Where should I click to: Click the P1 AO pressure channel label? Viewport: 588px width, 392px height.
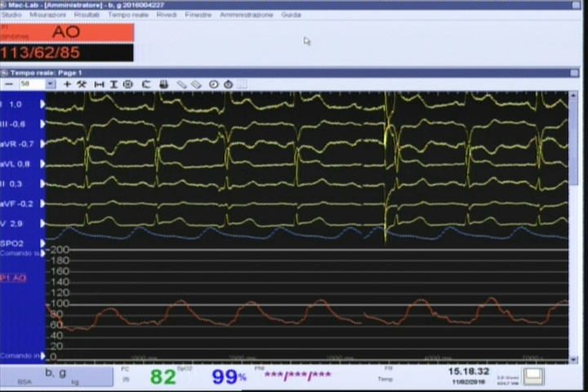point(13,278)
